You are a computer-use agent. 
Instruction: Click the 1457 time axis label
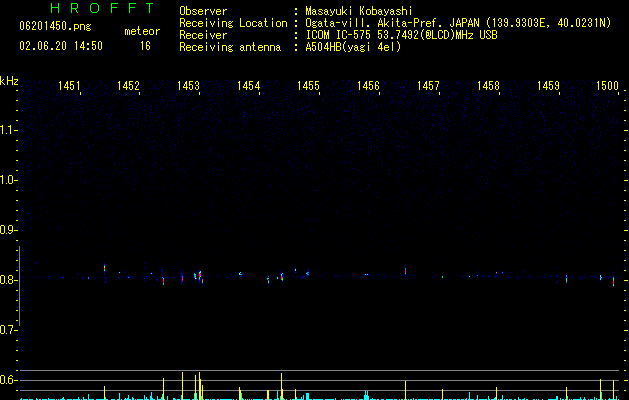point(428,86)
